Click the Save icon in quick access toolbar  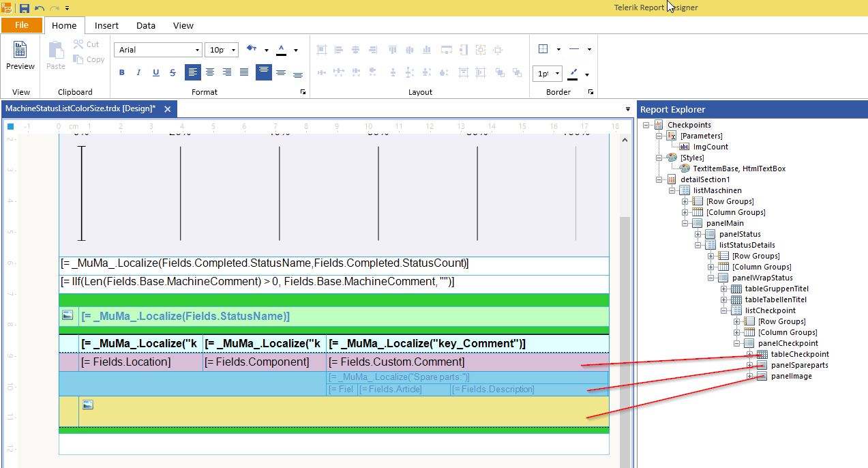tap(24, 8)
